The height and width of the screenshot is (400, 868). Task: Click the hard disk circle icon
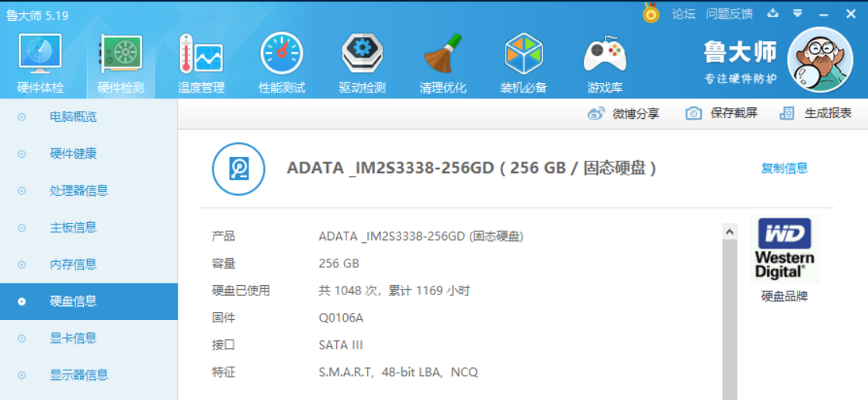(x=238, y=169)
